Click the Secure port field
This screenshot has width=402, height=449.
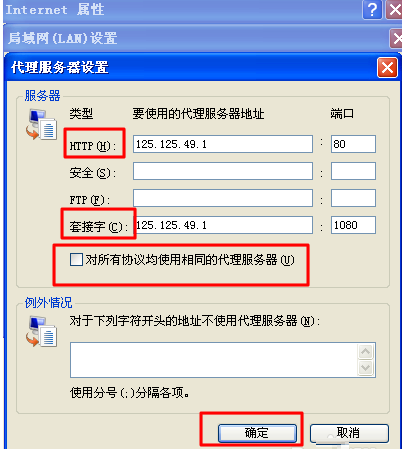coord(353,171)
